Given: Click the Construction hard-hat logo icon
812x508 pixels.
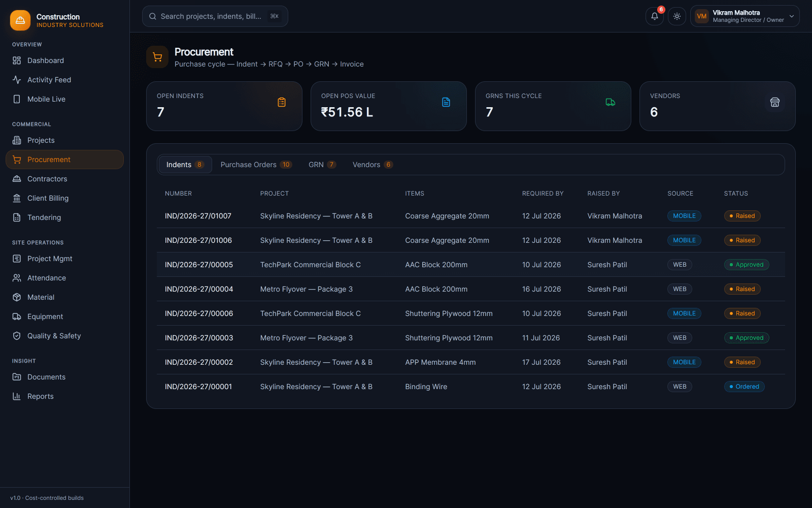Looking at the screenshot, I should pos(20,20).
